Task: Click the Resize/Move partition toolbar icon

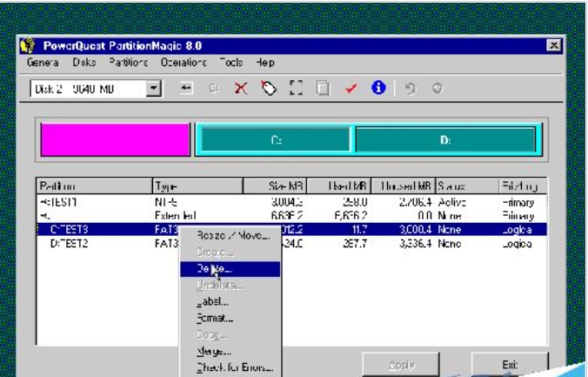Action: point(186,89)
